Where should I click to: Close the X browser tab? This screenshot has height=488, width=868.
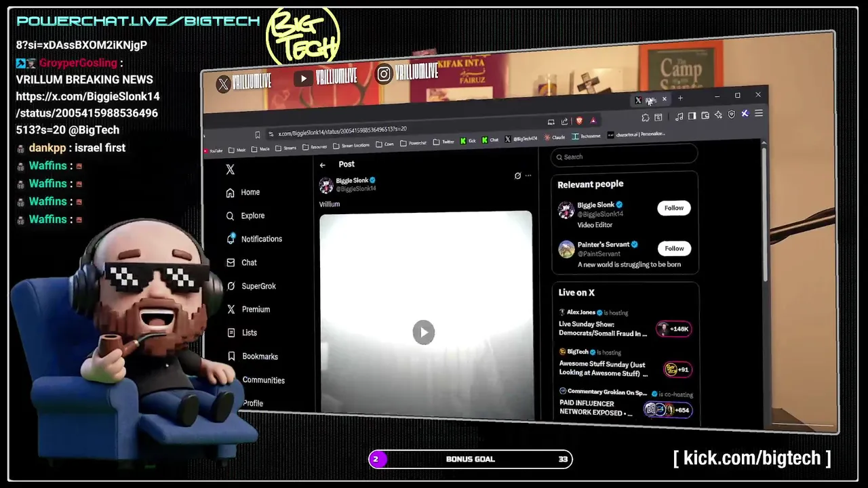click(665, 99)
